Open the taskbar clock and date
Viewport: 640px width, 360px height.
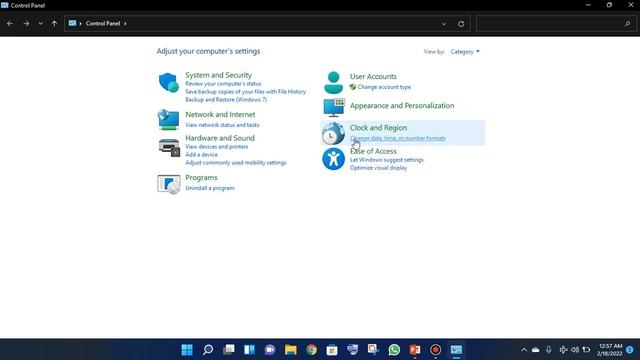tap(610, 350)
